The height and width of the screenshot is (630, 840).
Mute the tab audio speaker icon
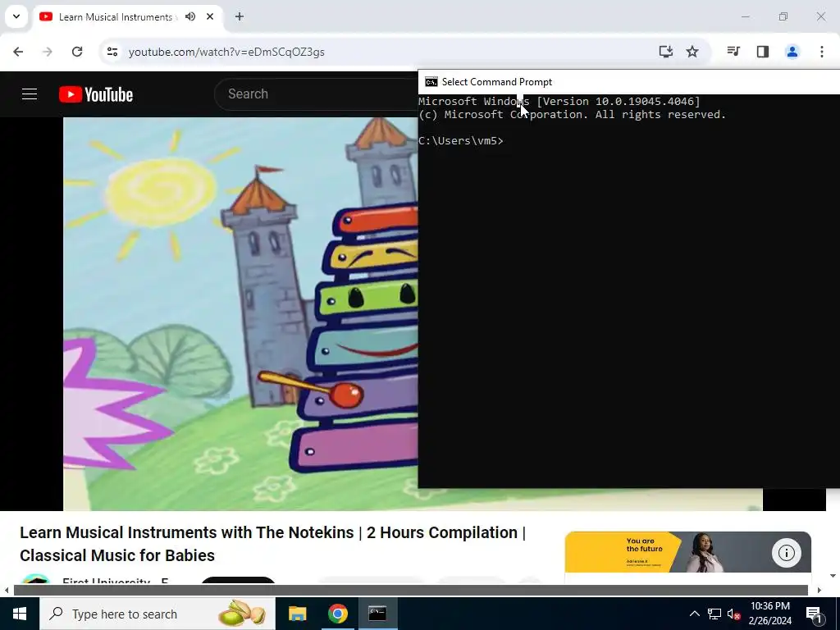pyautogui.click(x=190, y=16)
